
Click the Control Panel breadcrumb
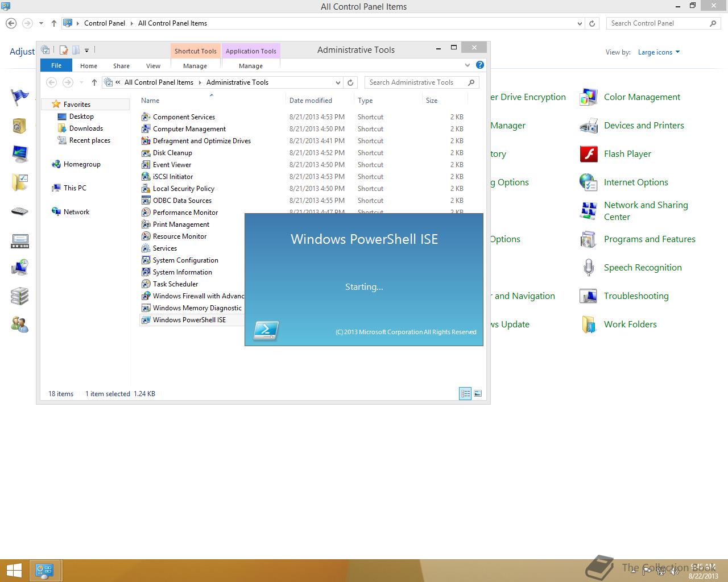click(105, 23)
